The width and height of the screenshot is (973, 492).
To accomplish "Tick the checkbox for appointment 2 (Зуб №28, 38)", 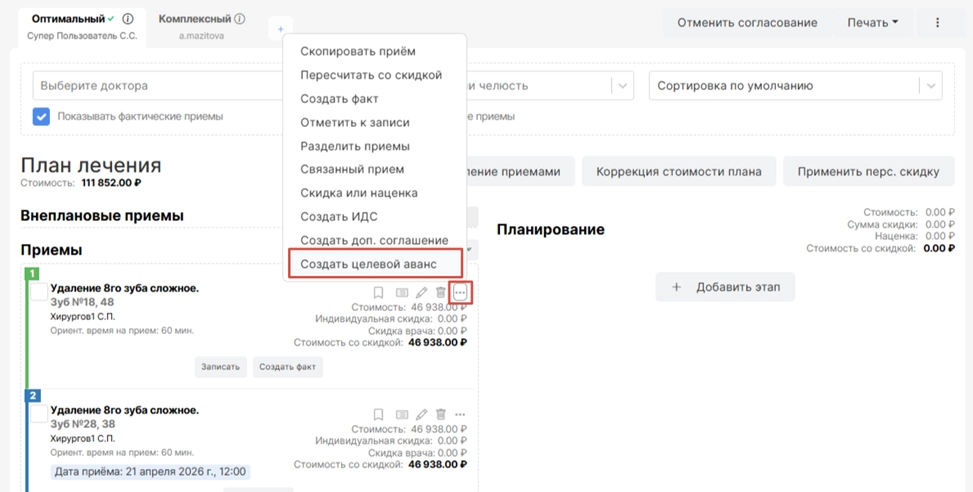I will 38,414.
